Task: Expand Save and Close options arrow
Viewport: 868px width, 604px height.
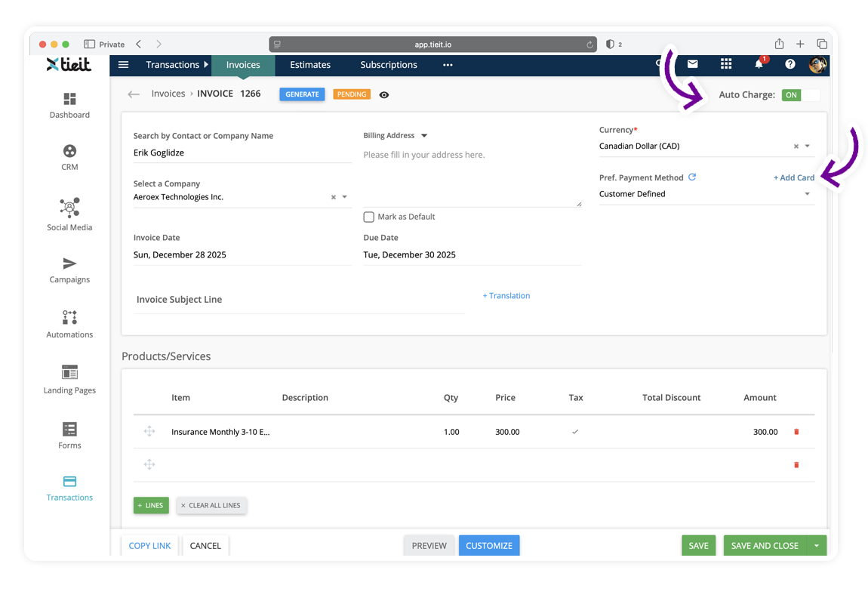Action: point(817,545)
